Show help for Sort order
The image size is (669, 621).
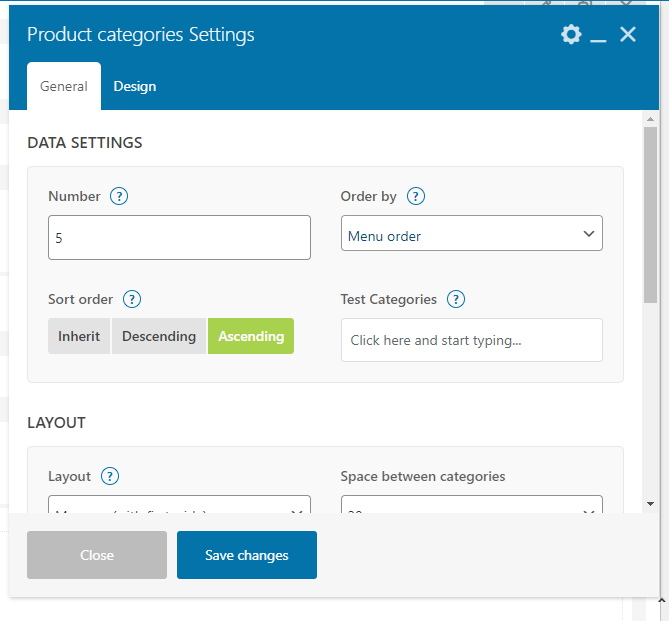coord(131,299)
